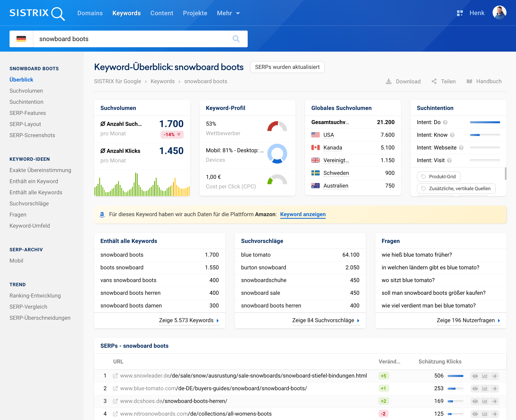The image size is (516, 420).
Task: Click the German flag country selector
Action: pyautogui.click(x=21, y=39)
